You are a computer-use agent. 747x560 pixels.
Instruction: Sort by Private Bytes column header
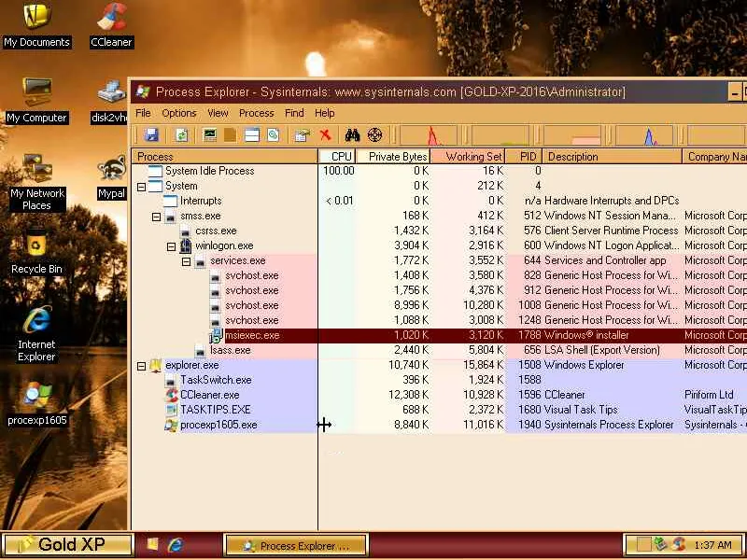[393, 156]
